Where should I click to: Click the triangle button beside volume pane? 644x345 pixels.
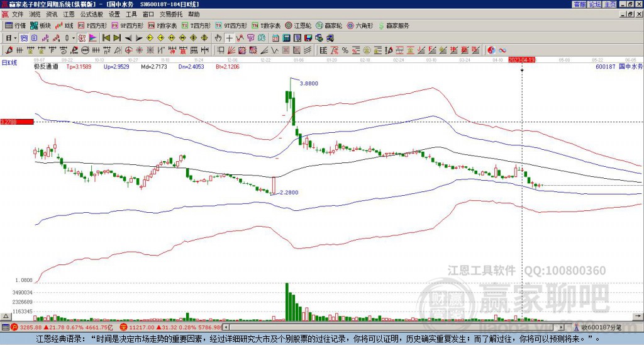pyautogui.click(x=6, y=316)
